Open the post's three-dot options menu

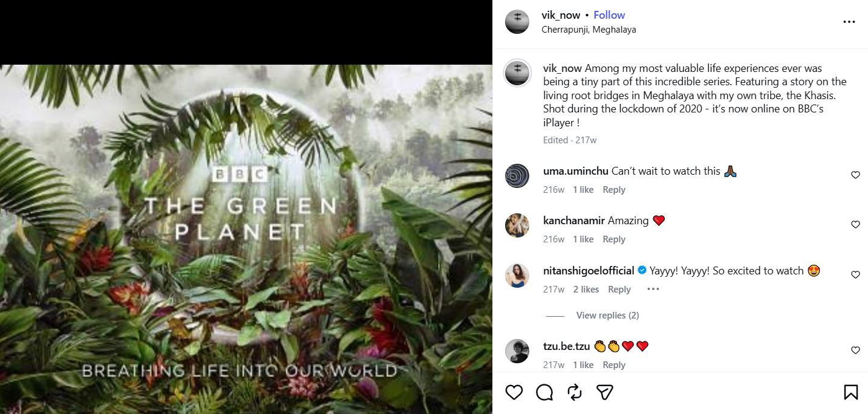click(x=849, y=22)
